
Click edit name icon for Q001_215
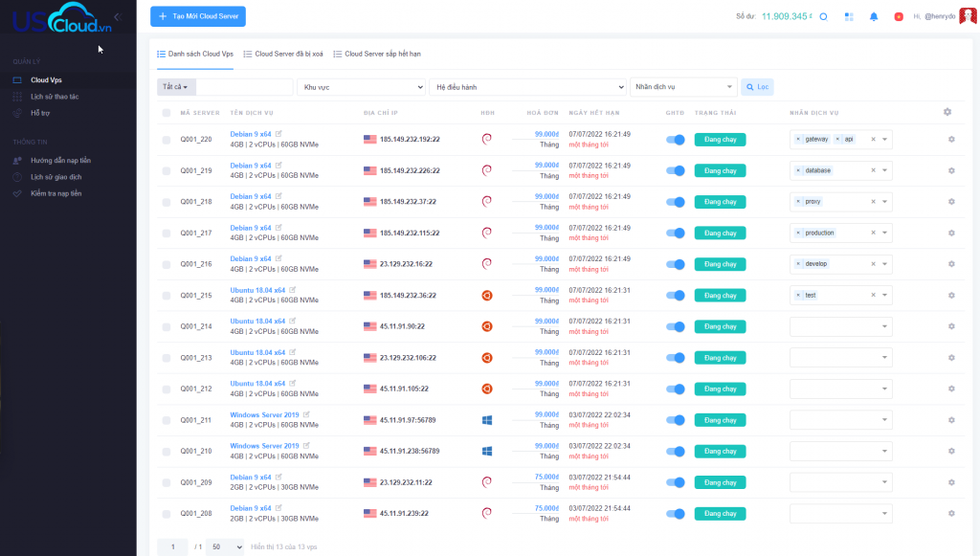tap(293, 290)
